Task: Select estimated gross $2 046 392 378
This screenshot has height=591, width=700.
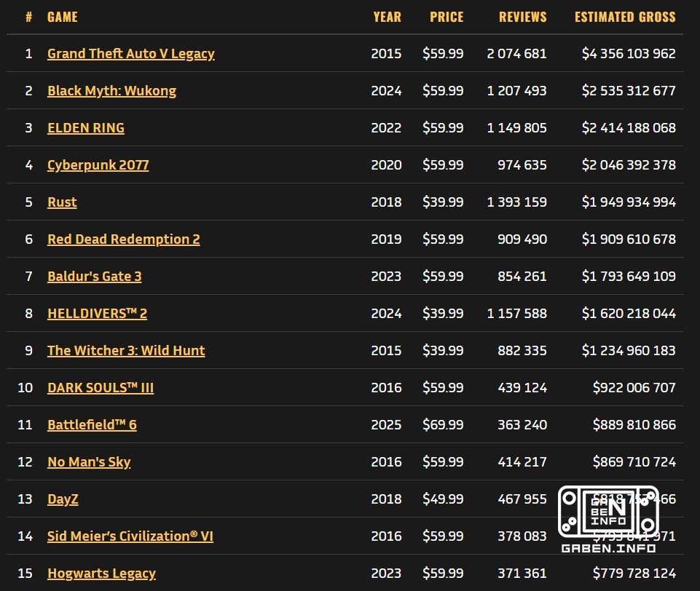Action: pyautogui.click(x=629, y=164)
